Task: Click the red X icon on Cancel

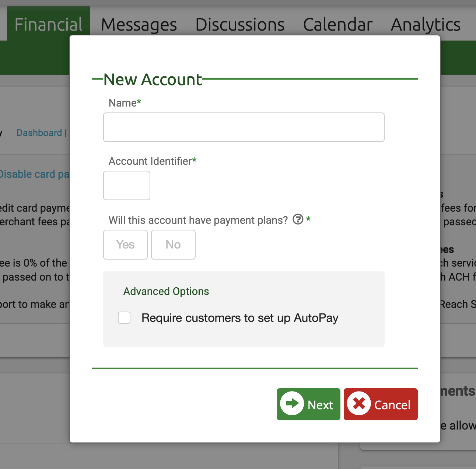Action: [359, 403]
